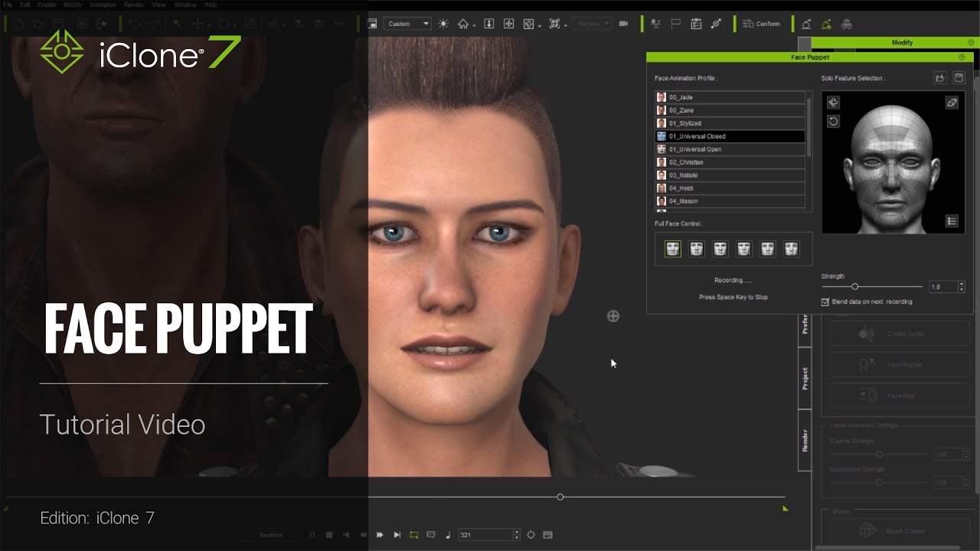Click the camera record icon in toolbar
980x551 pixels.
coord(623,24)
